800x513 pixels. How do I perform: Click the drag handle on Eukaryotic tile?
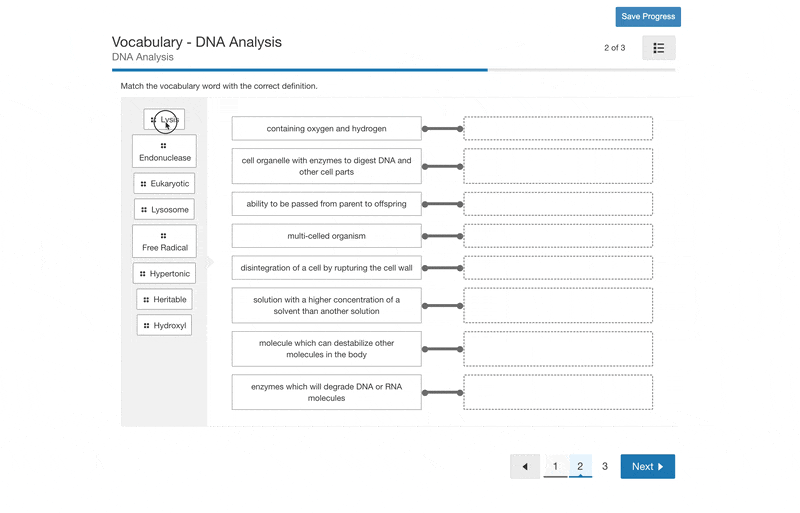click(143, 184)
